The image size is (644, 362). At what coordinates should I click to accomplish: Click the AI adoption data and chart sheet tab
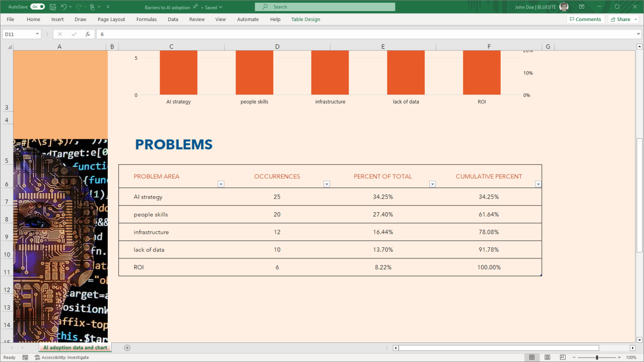(x=74, y=347)
